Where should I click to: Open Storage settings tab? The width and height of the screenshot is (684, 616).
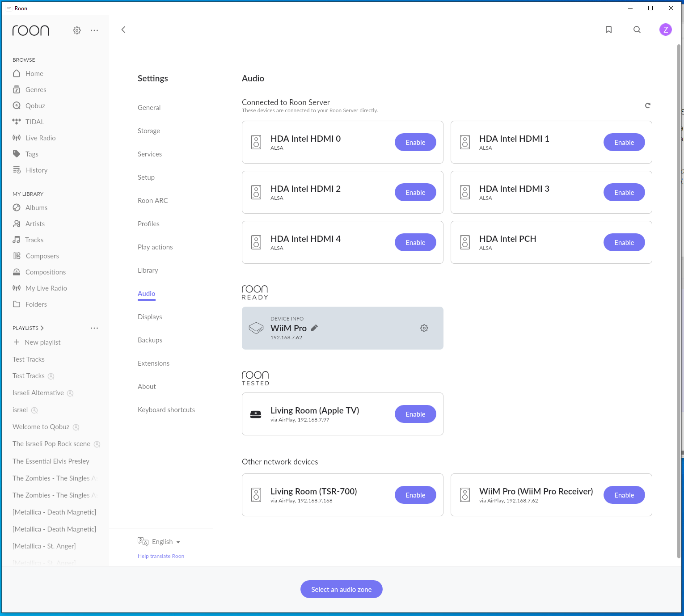(x=149, y=131)
